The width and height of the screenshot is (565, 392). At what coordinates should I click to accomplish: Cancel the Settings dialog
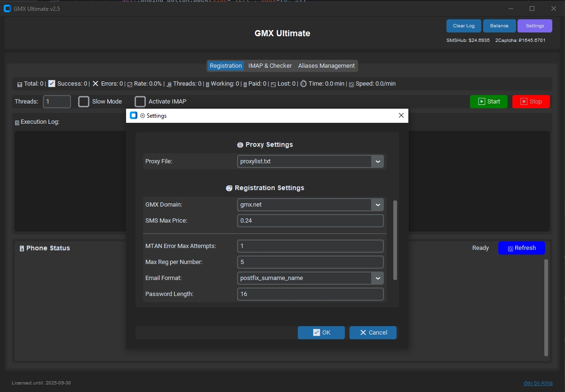coord(373,333)
